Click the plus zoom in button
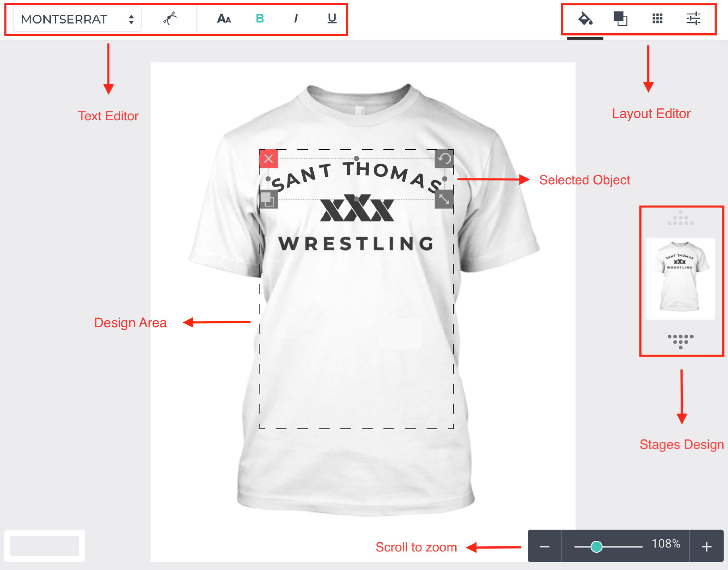Screen dimensions: 728x570 pyautogui.click(x=707, y=547)
